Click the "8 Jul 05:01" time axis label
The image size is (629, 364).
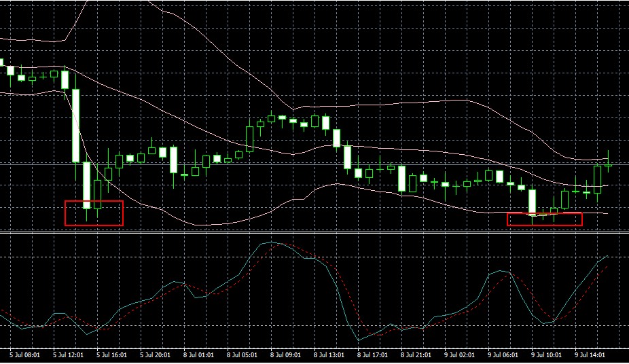tap(242, 354)
